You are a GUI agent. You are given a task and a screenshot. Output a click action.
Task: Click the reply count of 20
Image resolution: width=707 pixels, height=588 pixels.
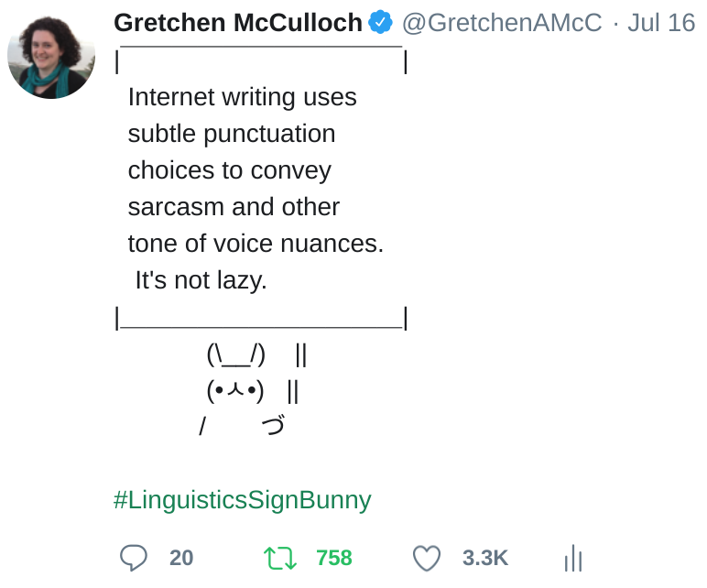[181, 558]
